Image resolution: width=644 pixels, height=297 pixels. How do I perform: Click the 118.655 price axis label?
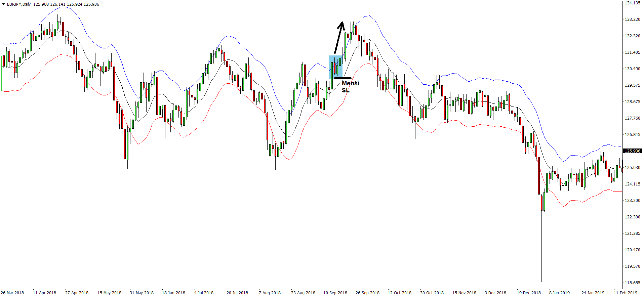tap(632, 283)
